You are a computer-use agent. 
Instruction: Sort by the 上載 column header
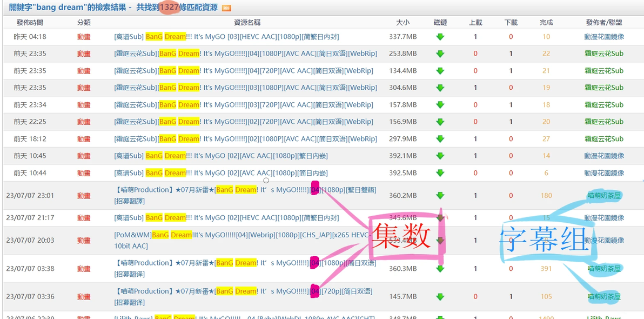(475, 23)
